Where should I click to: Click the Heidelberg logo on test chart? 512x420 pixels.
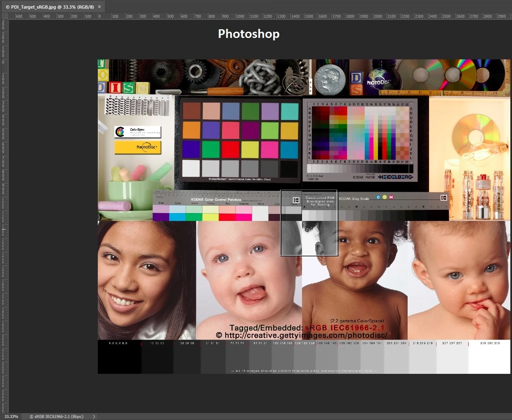[395, 177]
